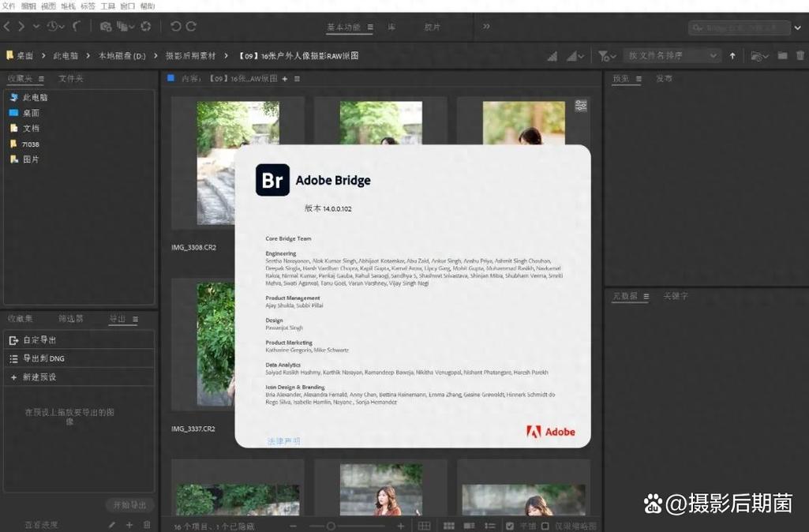Expand the hidden workspaces chevron
The height and width of the screenshot is (532, 809).
pos(486,27)
